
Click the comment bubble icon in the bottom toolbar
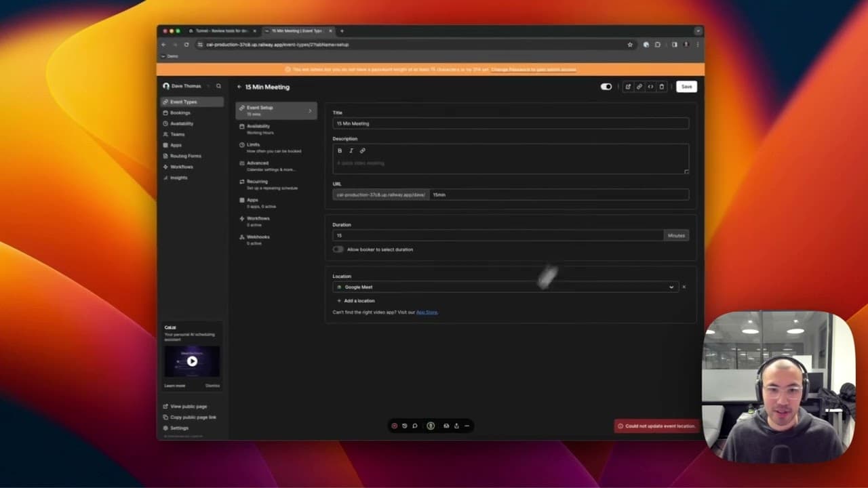pyautogui.click(x=415, y=426)
